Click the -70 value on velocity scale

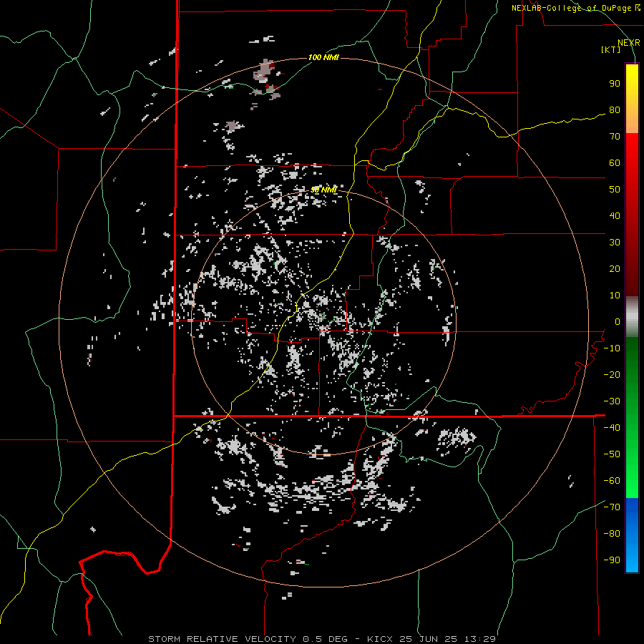click(x=612, y=507)
